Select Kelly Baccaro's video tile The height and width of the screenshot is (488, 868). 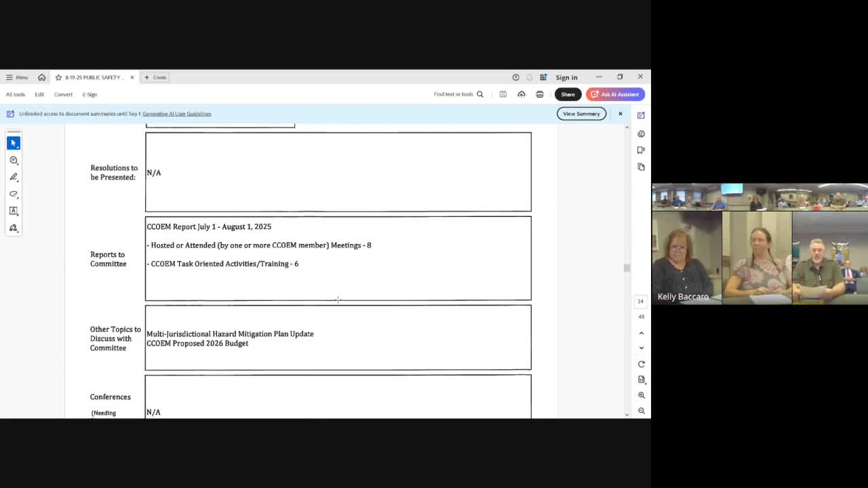(x=687, y=258)
